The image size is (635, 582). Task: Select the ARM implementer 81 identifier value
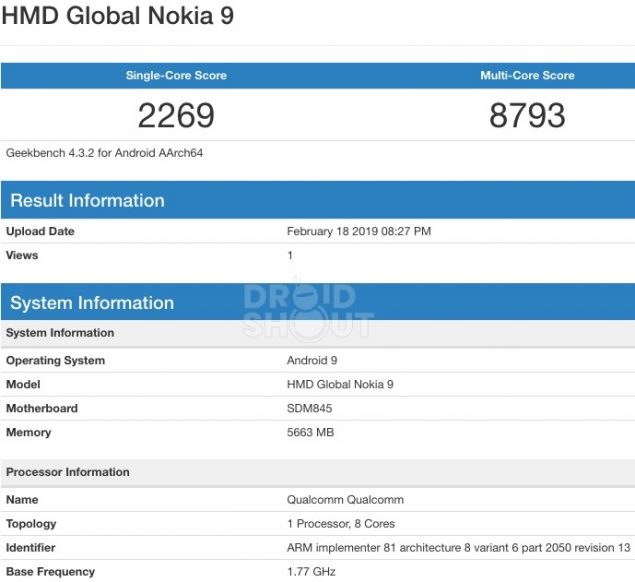(x=459, y=548)
